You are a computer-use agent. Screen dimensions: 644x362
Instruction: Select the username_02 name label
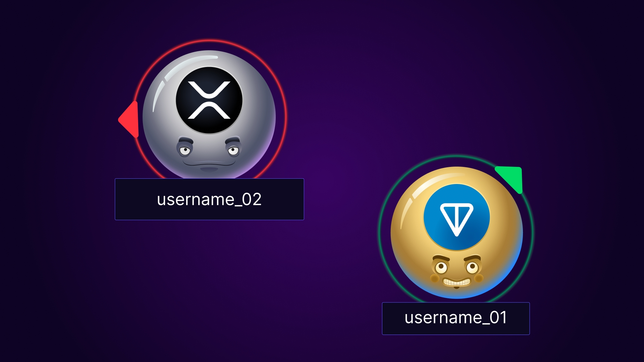[209, 199]
